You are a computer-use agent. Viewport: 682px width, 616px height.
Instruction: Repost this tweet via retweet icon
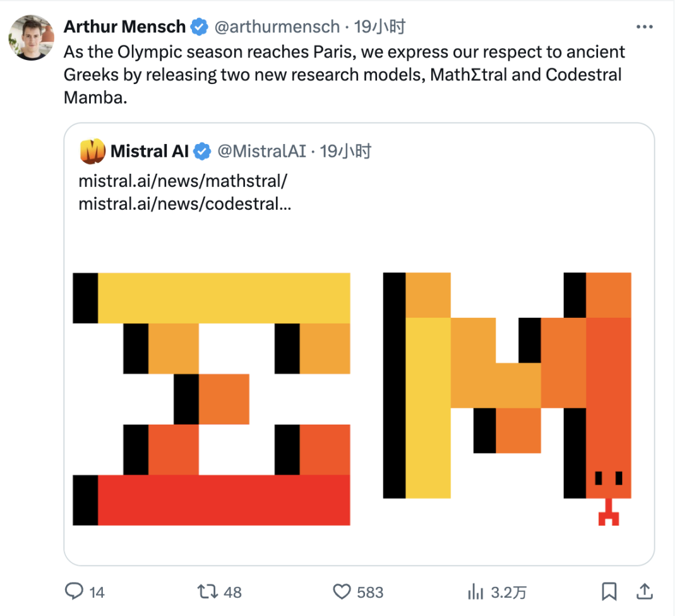(206, 591)
